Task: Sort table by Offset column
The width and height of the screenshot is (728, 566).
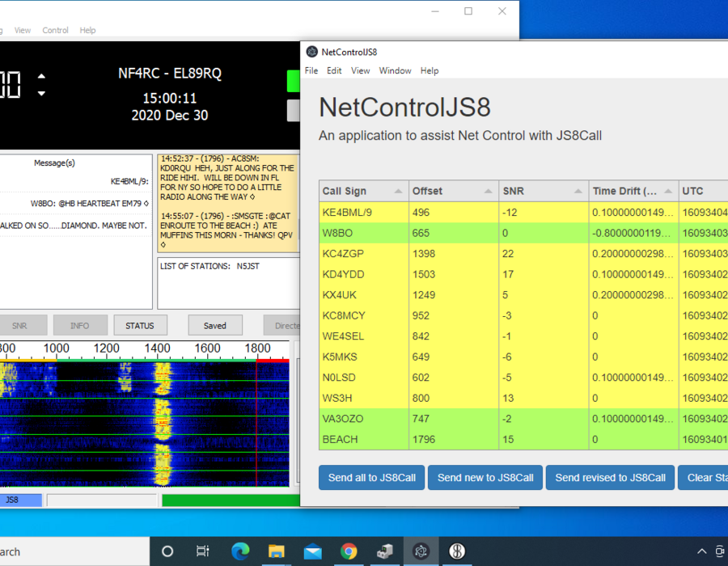Action: coord(454,191)
